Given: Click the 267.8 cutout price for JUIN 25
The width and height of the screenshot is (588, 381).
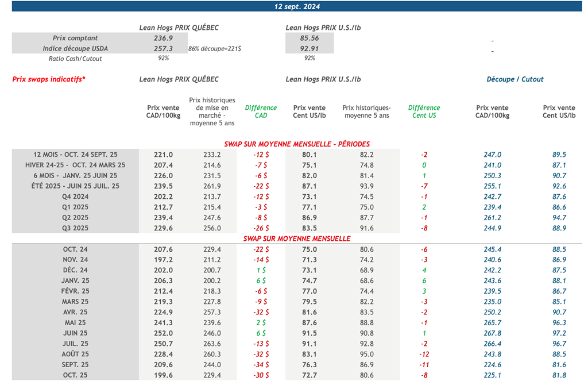Looking at the screenshot, I should click(493, 333).
